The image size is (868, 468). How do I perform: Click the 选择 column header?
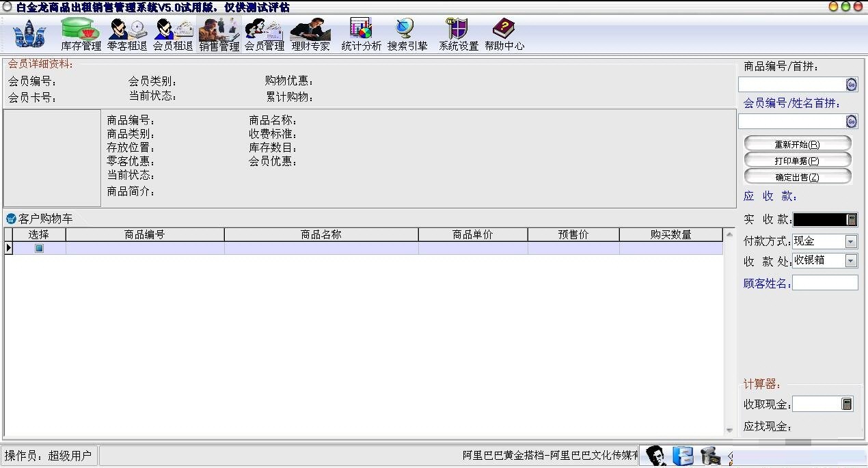[39, 234]
